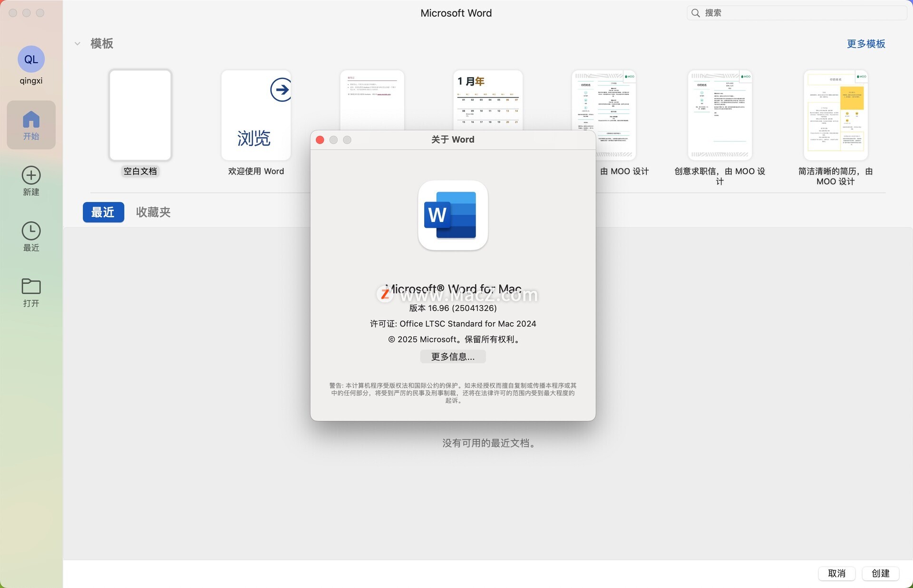Click the 创建 button
913x588 pixels.
pyautogui.click(x=880, y=573)
